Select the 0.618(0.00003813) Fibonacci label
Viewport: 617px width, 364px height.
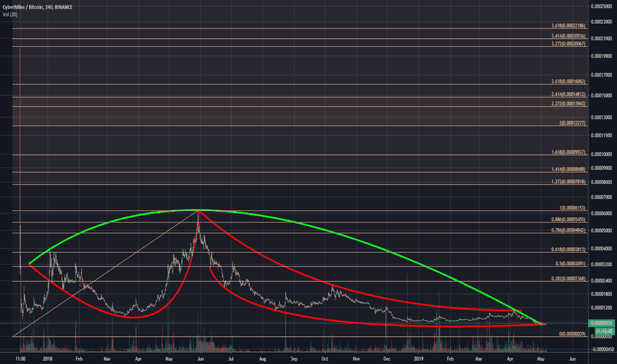click(568, 250)
